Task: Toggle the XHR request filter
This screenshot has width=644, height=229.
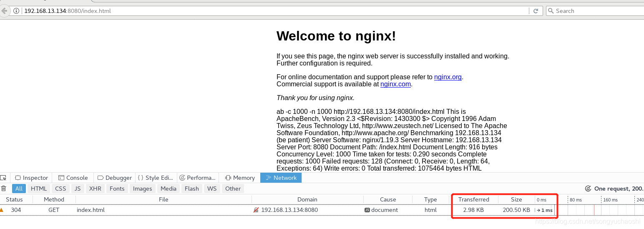Action: point(95,189)
